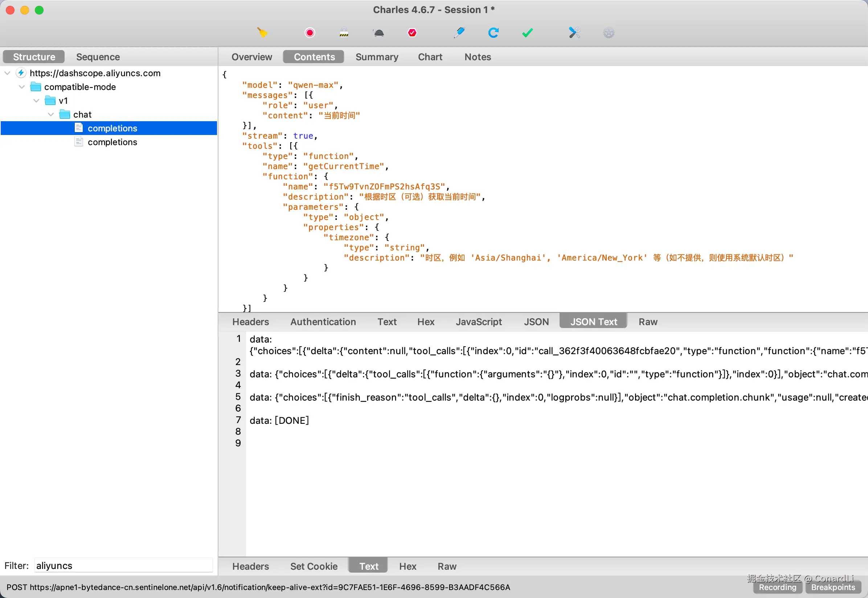Toggle SSL Proxying with the padlock icon
Screen dimensions: 868x598
(344, 33)
